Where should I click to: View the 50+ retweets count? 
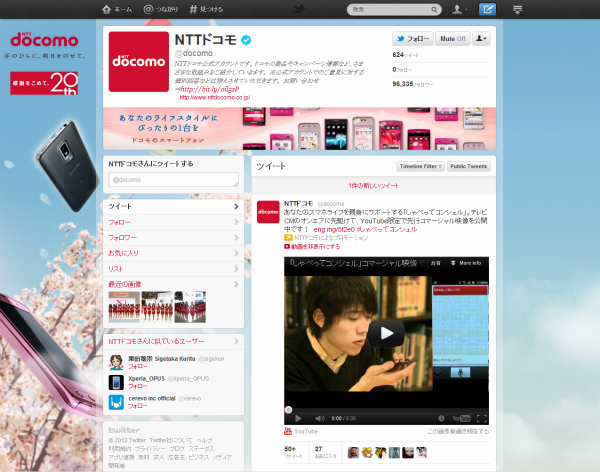(293, 452)
